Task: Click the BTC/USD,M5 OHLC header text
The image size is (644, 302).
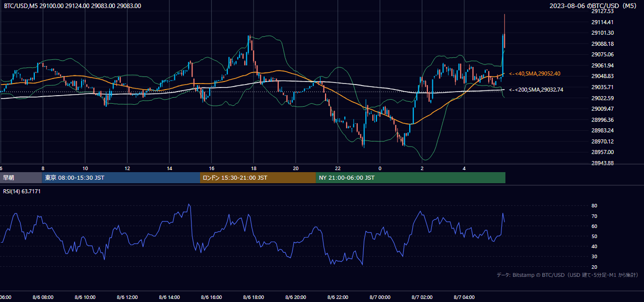Action: [73, 6]
